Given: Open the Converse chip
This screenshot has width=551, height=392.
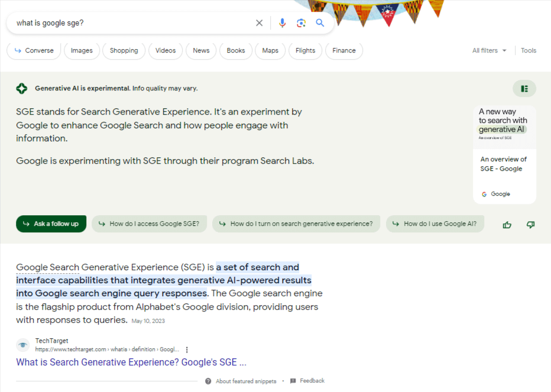Looking at the screenshot, I should pos(34,50).
